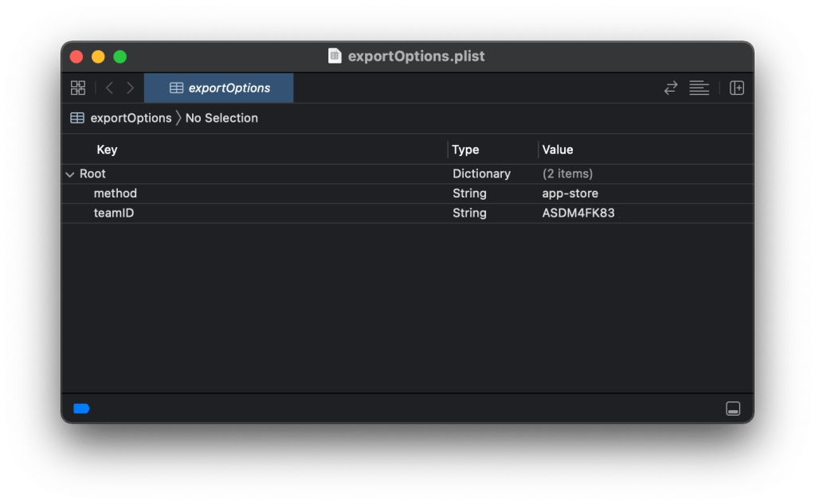Image resolution: width=815 pixels, height=504 pixels.
Task: Click the app-store value cell
Action: click(570, 193)
